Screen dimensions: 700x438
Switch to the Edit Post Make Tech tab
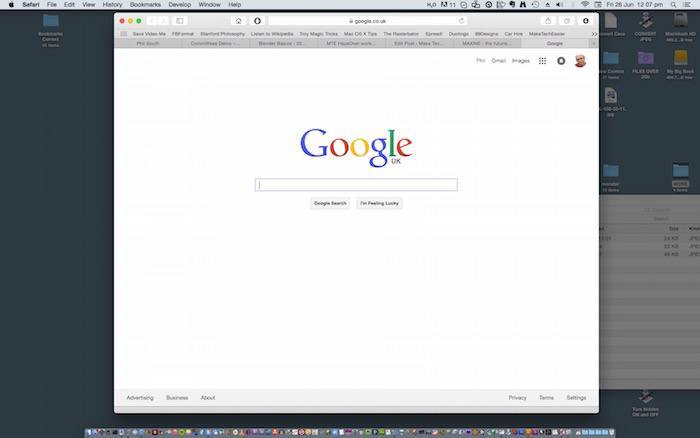tap(418, 44)
